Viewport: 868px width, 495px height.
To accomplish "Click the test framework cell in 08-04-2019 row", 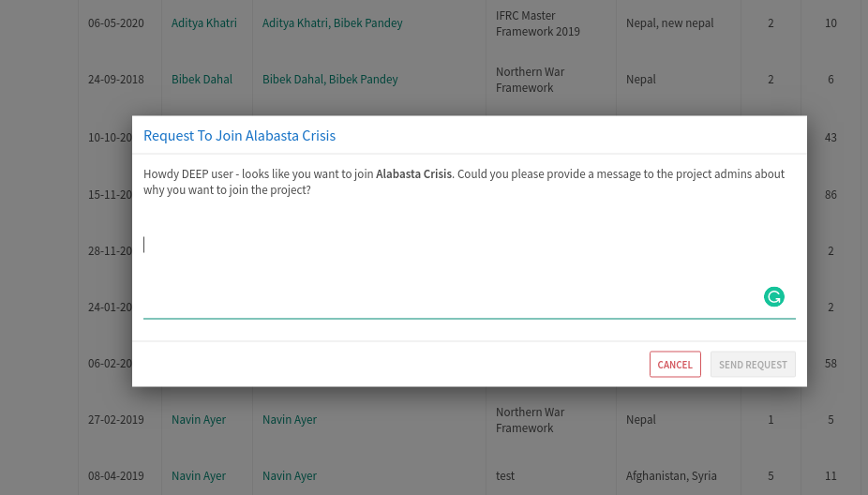I will tap(505, 476).
